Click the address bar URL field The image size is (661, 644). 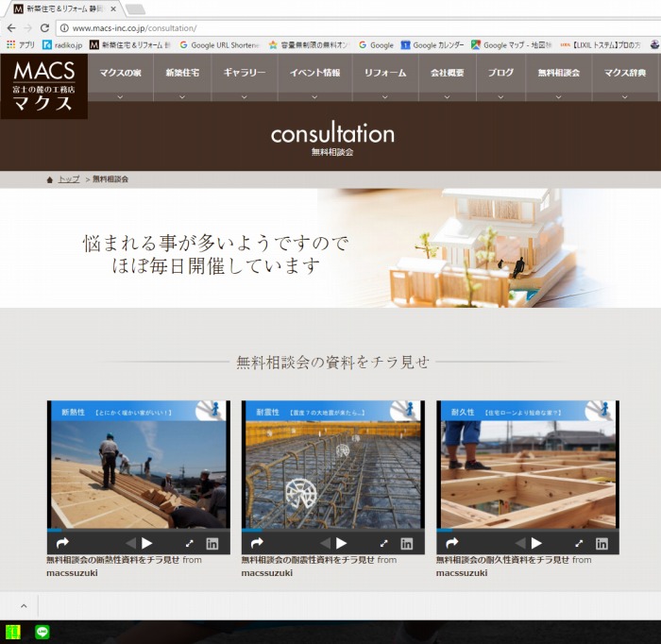(358, 28)
